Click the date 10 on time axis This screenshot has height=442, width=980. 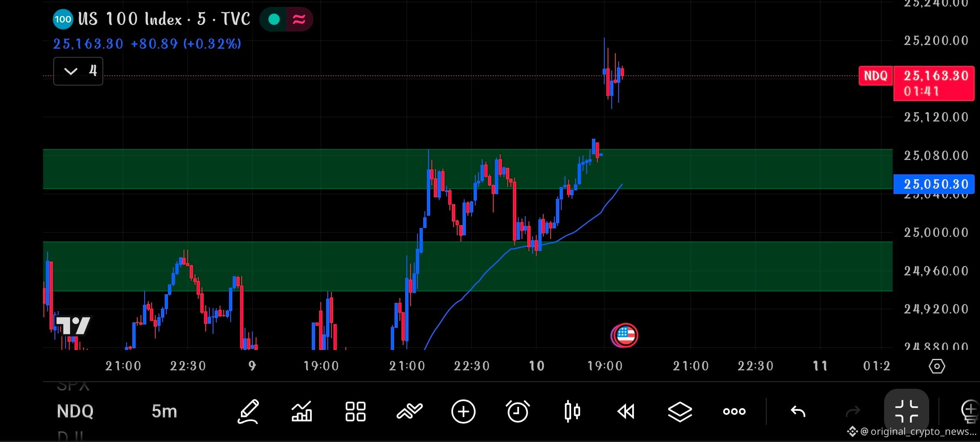point(537,366)
